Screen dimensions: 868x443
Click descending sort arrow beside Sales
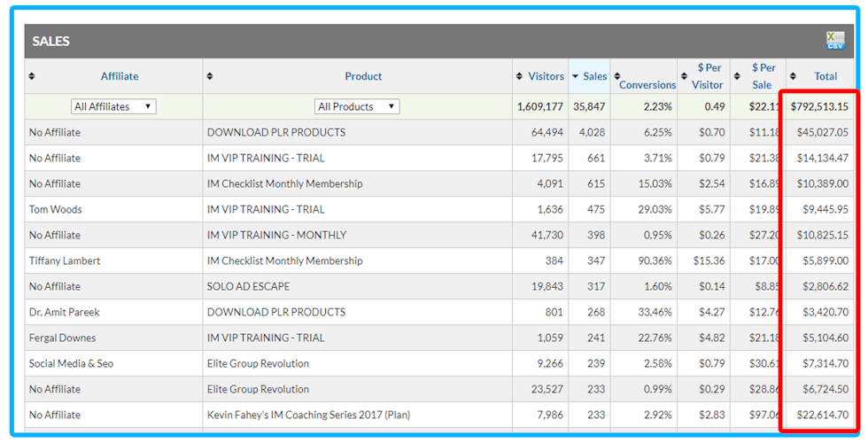[575, 76]
